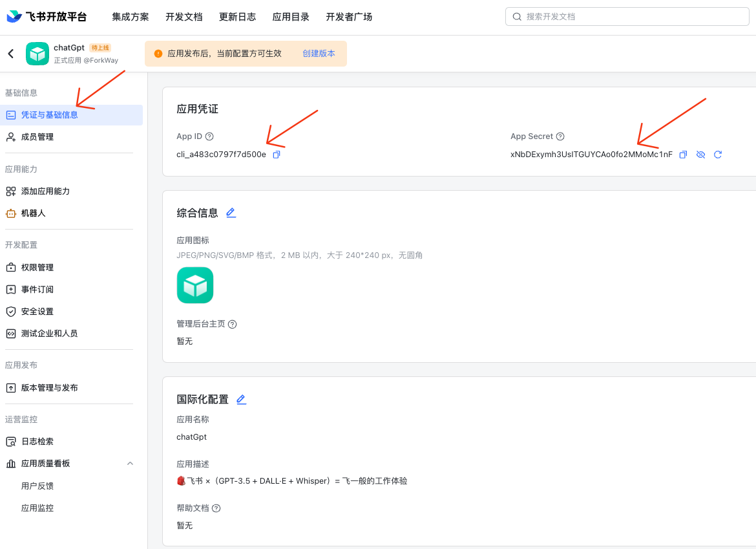Click the 日志检索 search-log icon
Screen dimensions: 756x549
coord(10,442)
